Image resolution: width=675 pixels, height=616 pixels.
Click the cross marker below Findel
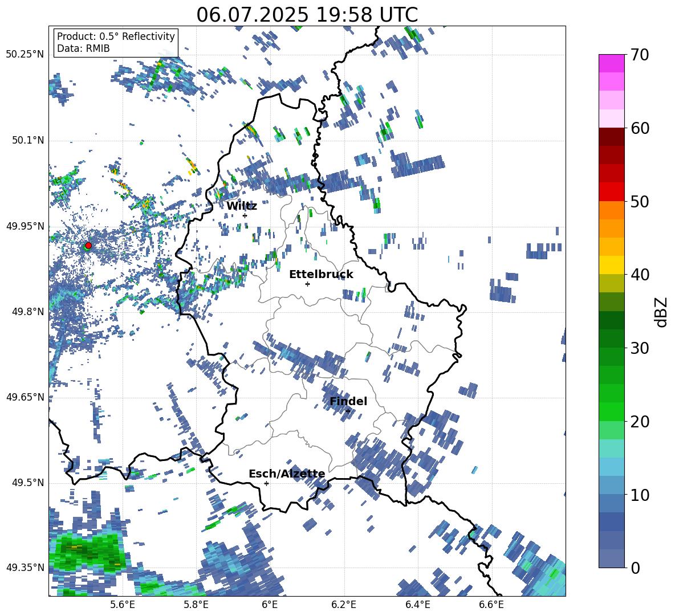point(348,411)
